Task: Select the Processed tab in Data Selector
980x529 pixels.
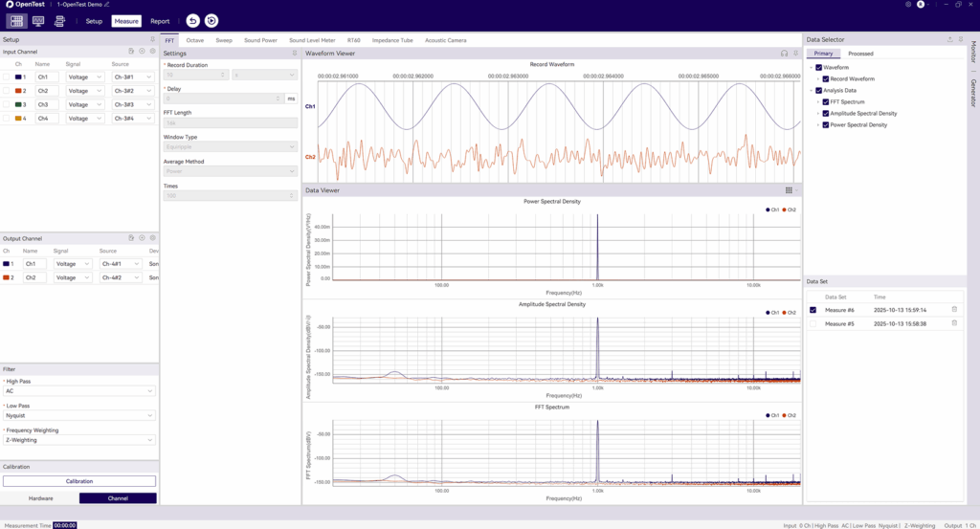Action: (x=860, y=54)
